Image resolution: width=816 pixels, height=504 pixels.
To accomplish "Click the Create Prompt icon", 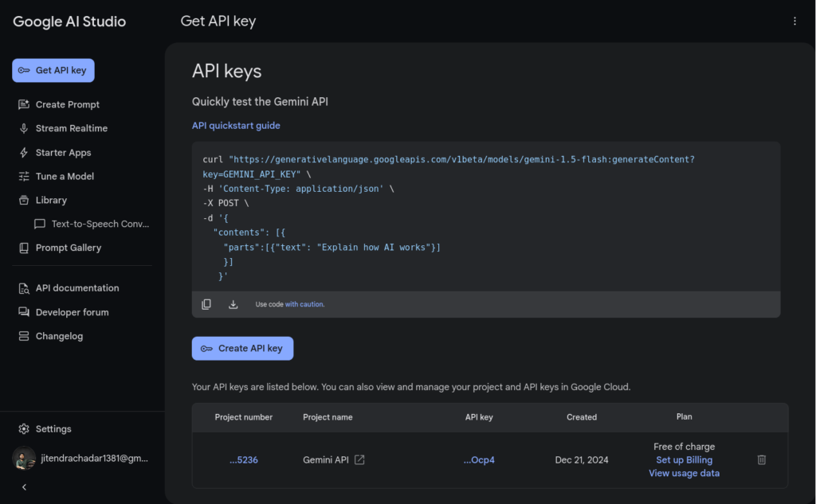I will (x=24, y=104).
